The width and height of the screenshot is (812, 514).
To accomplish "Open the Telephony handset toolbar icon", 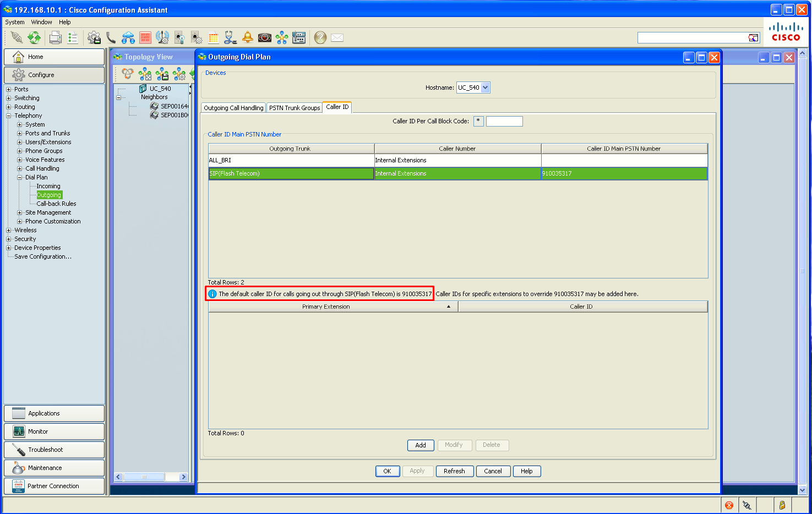I will [x=111, y=37].
